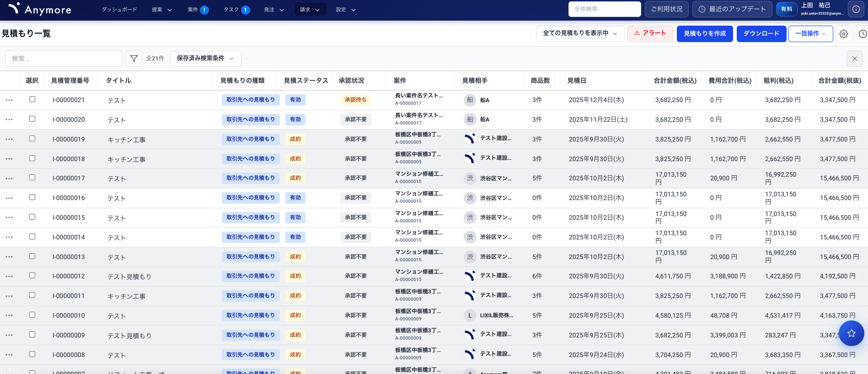Click the 見積もりを作成 button
This screenshot has width=868, height=374.
[705, 34]
